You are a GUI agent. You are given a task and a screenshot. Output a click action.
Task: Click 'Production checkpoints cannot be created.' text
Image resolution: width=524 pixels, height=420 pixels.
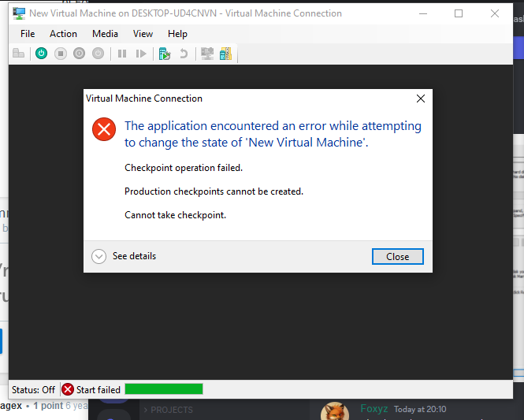[x=214, y=191]
